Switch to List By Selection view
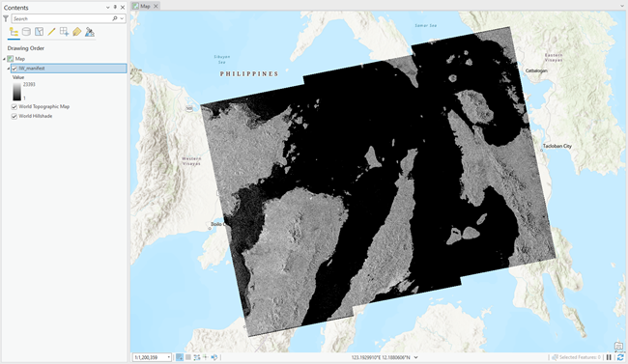This screenshot has height=364, width=628. (x=39, y=32)
